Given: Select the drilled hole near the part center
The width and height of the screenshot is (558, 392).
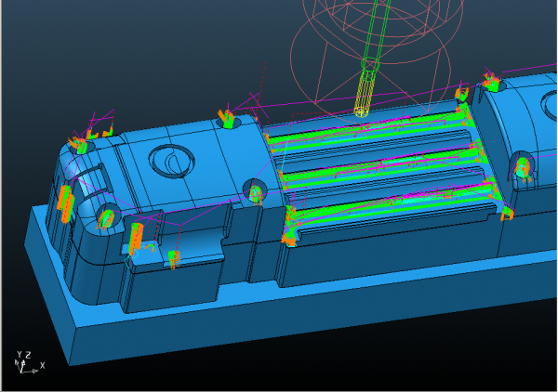Looking at the screenshot, I should pos(255,191).
